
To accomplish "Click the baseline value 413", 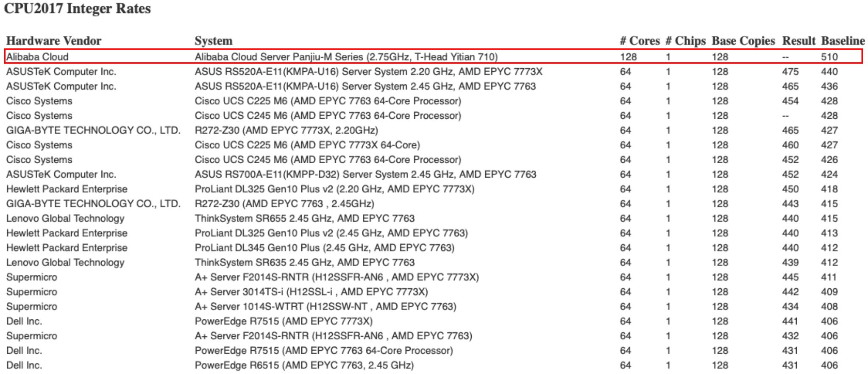I will coord(829,233).
